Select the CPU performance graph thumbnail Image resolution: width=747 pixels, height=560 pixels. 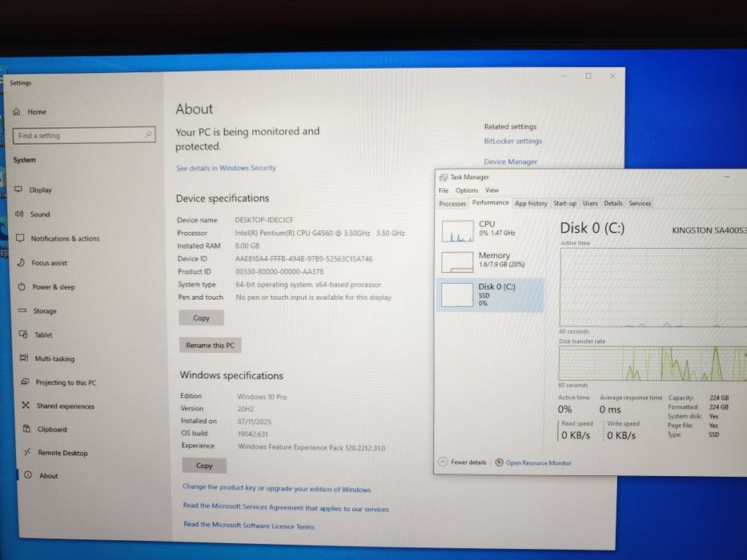457,231
